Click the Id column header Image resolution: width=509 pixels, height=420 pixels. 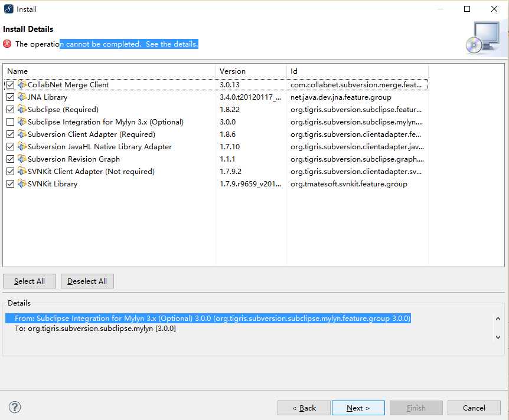pyautogui.click(x=357, y=71)
